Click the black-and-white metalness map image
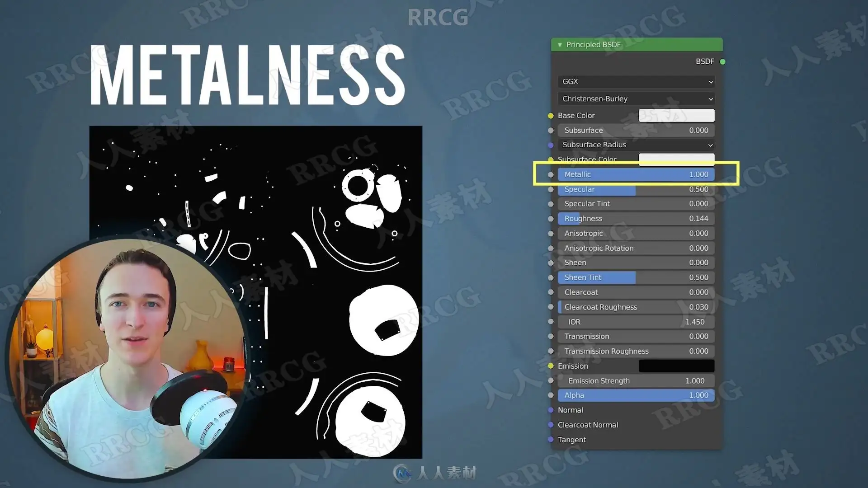Viewport: 868px width, 488px height. point(256,292)
